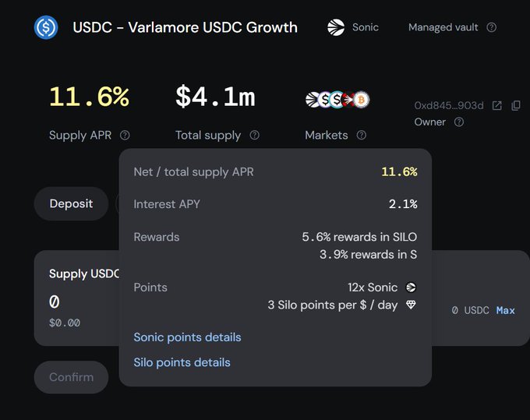Click the Total supply info question mark
The image size is (530, 420).
254,136
